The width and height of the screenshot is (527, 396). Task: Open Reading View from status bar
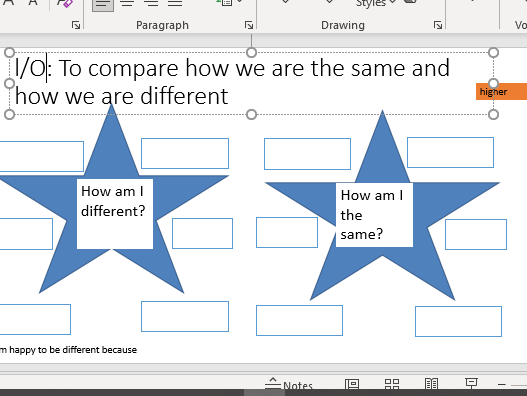coord(432,384)
